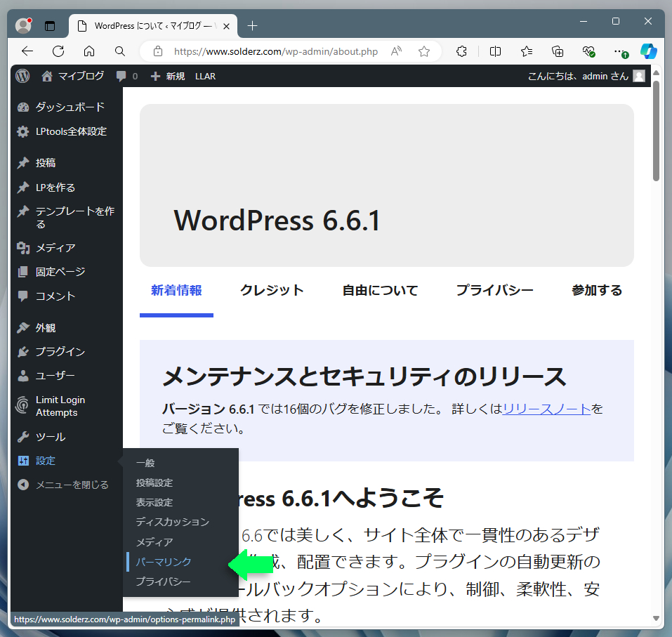
Task: Click the こんにちは、admin さん greeting
Action: pos(578,77)
